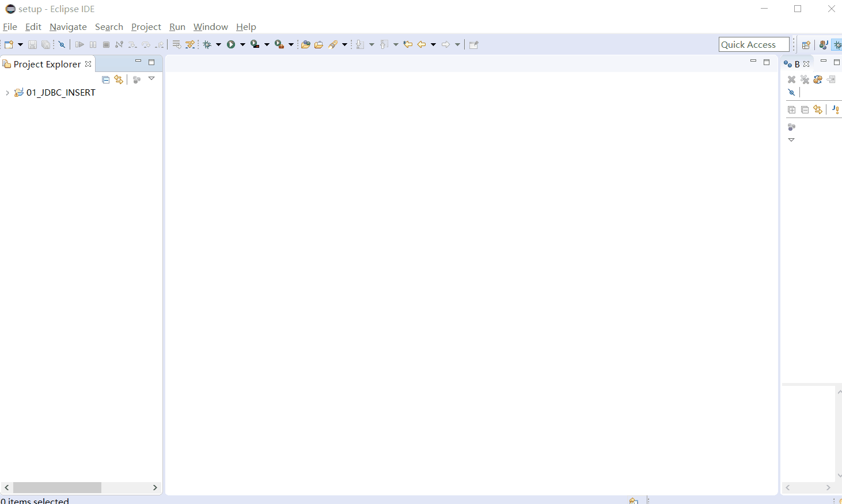Open the Window menu

point(211,26)
